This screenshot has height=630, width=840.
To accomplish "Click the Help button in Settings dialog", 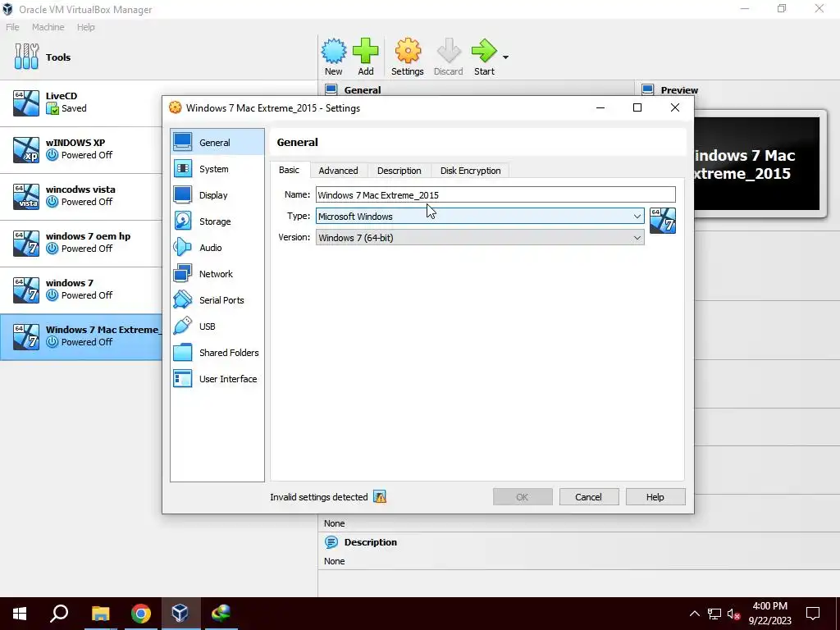I will [x=655, y=496].
